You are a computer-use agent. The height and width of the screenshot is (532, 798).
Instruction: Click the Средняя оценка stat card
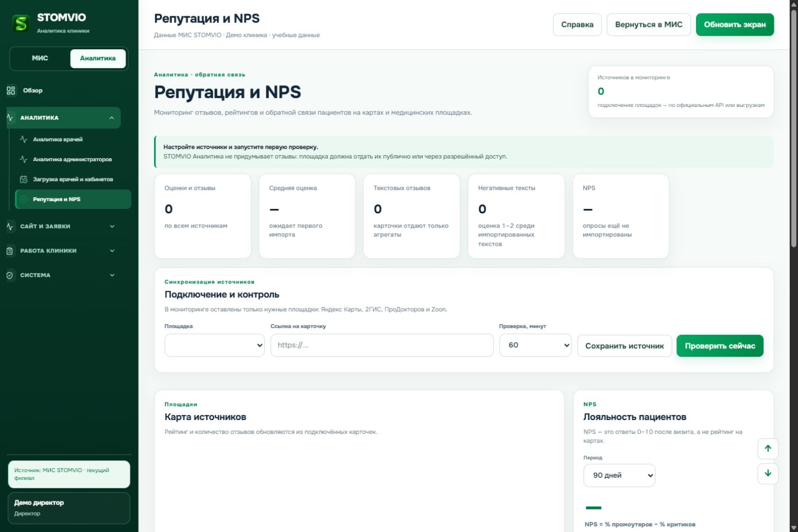(307, 216)
